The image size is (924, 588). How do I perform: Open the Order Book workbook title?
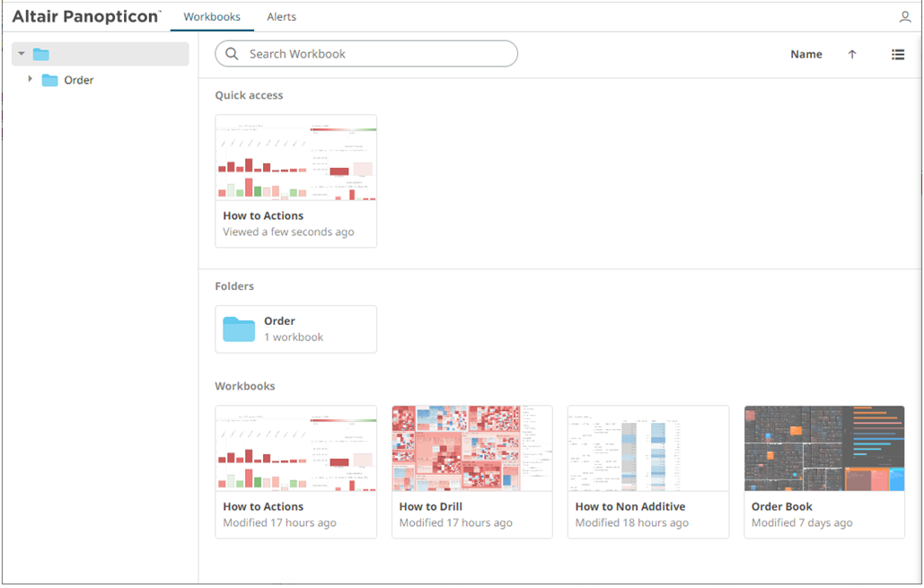coord(781,507)
